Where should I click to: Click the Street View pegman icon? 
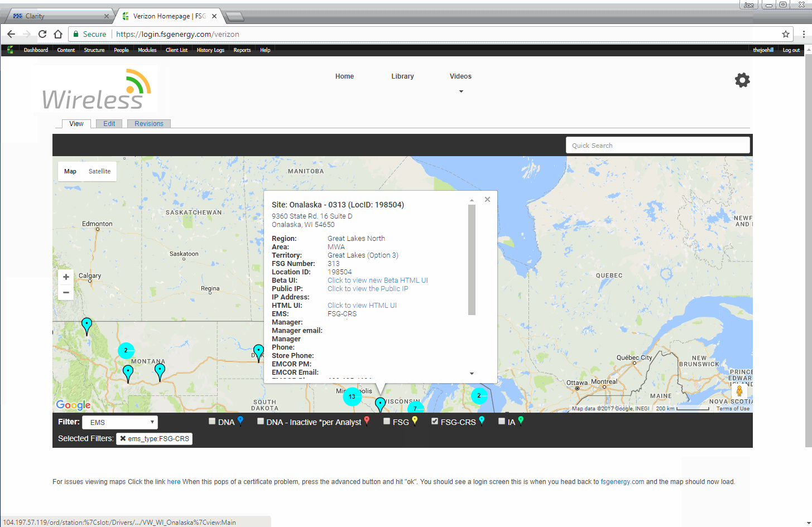[739, 391]
